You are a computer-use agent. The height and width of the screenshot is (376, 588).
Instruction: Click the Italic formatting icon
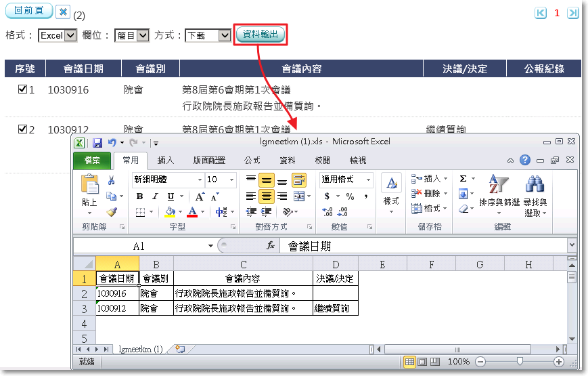[x=155, y=196]
